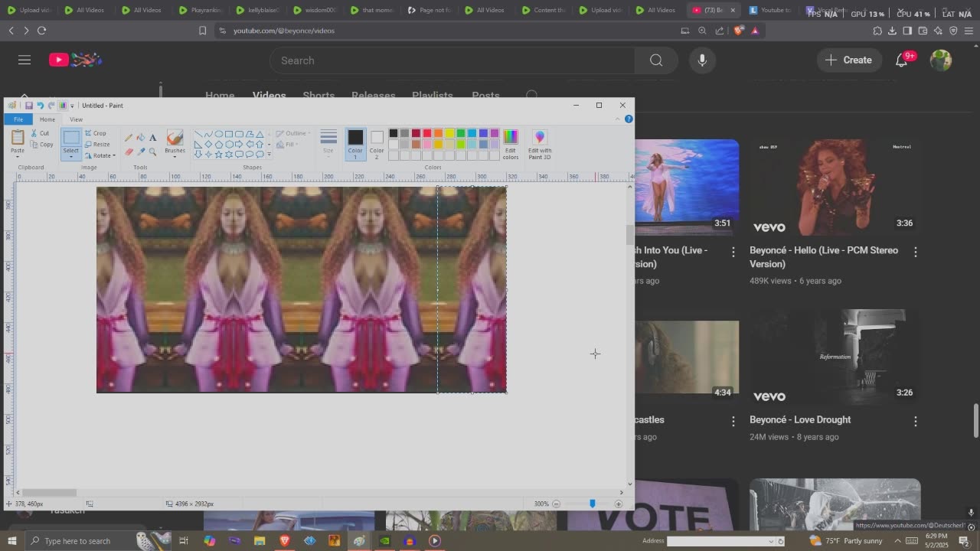The width and height of the screenshot is (980, 551).
Task: Click the YouTube search magnifier button
Action: (x=656, y=60)
